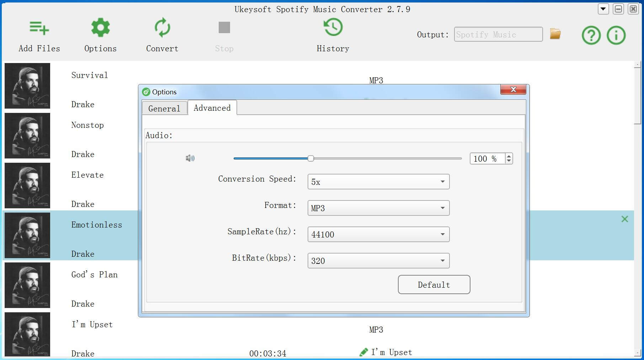
Task: Remove Emotionless track with green X
Action: [624, 219]
